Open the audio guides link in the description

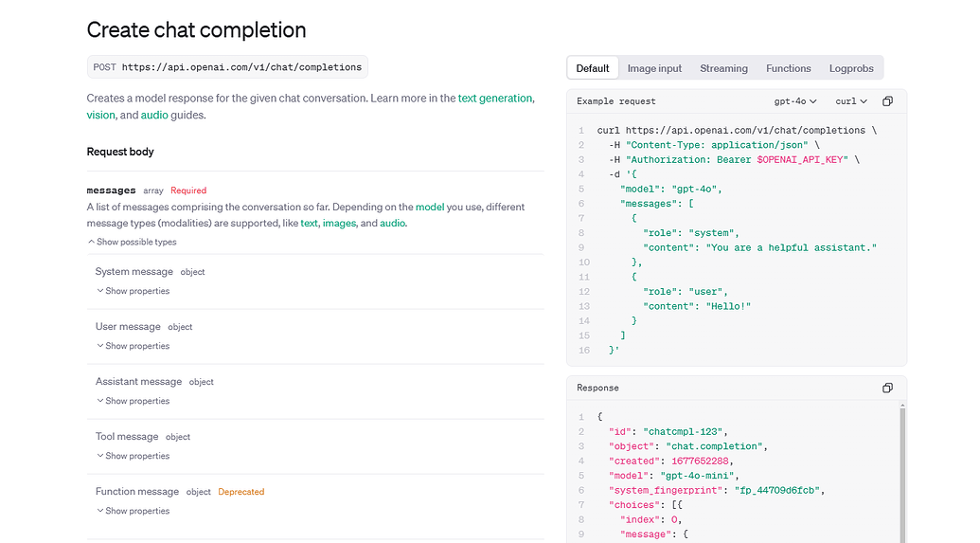(154, 115)
